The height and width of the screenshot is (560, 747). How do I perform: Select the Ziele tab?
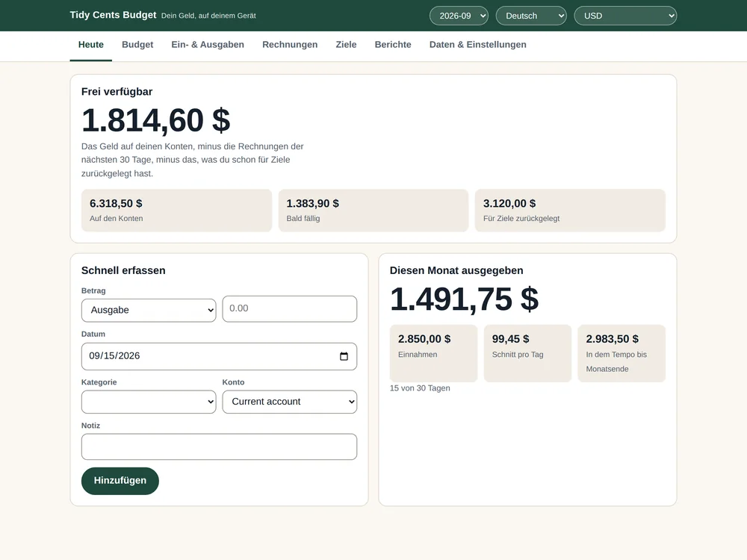point(346,45)
